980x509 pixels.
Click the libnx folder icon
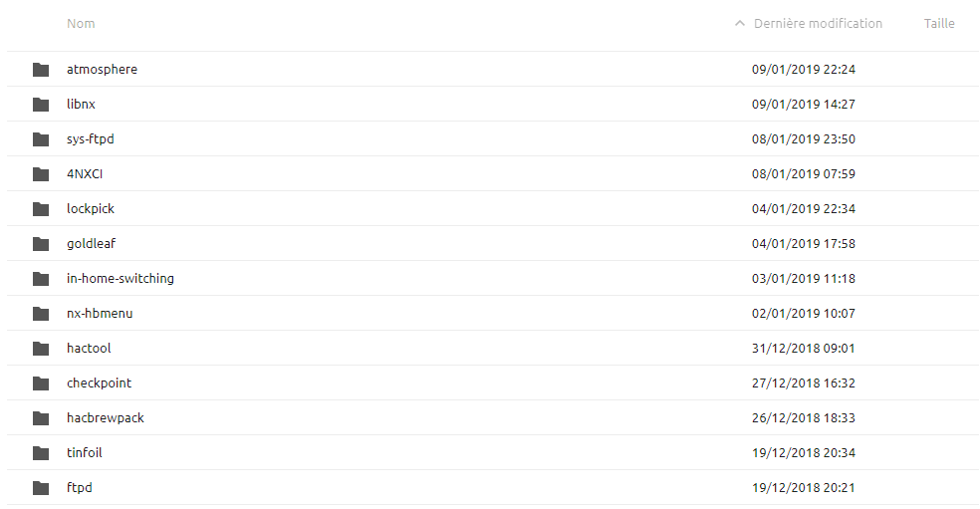pos(41,105)
